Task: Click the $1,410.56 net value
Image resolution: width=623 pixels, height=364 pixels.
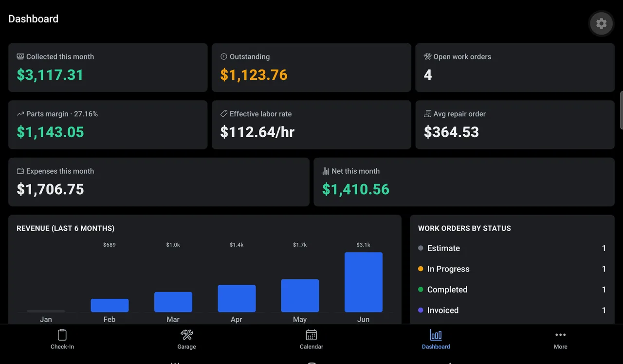Action: click(x=356, y=189)
